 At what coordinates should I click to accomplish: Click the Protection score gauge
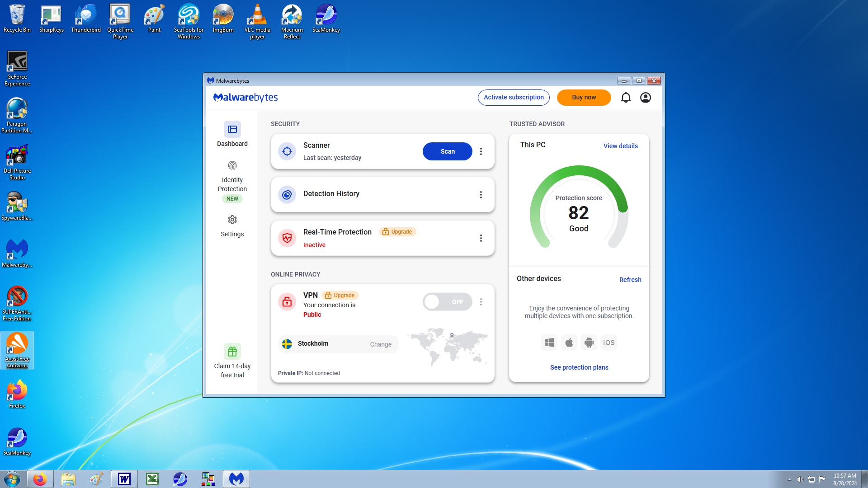coord(579,207)
